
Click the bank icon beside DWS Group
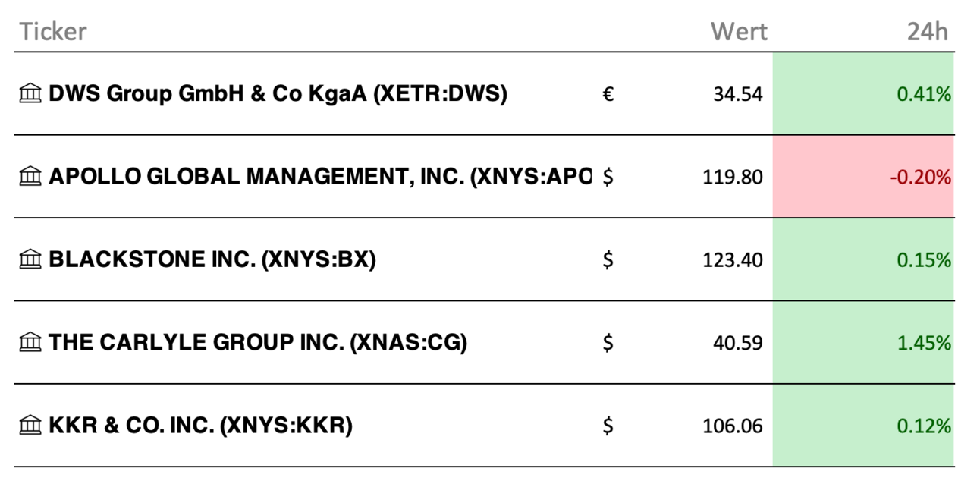[x=30, y=94]
